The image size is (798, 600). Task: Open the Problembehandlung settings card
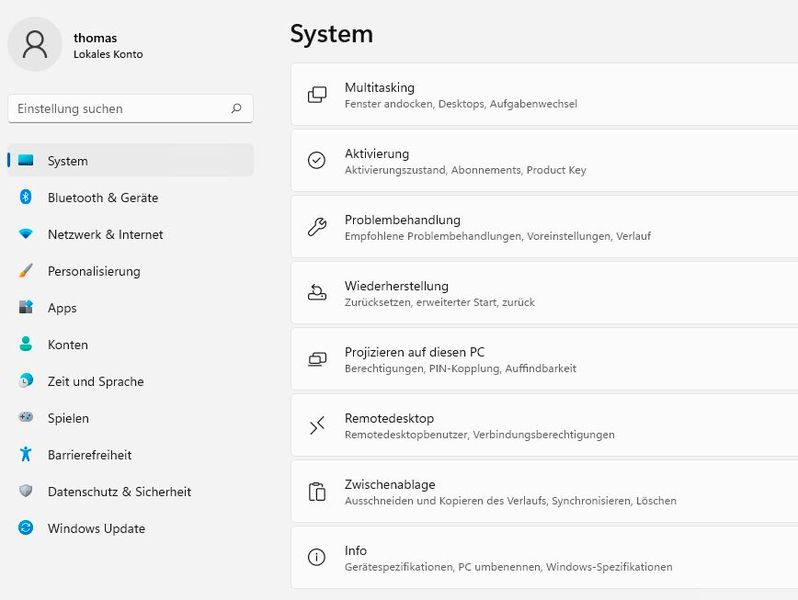[545, 227]
